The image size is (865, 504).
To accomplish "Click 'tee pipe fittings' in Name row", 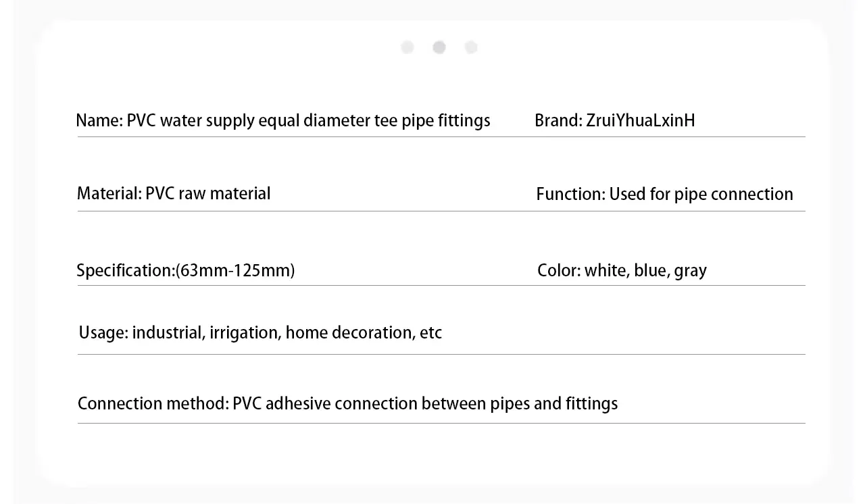I will [x=432, y=121].
